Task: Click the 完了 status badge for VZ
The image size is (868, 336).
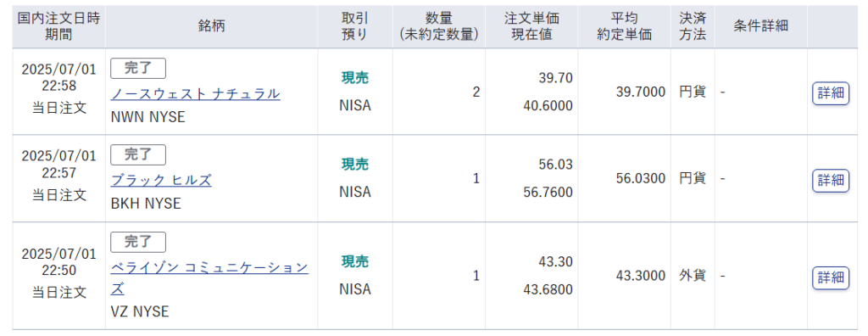Action: click(138, 243)
